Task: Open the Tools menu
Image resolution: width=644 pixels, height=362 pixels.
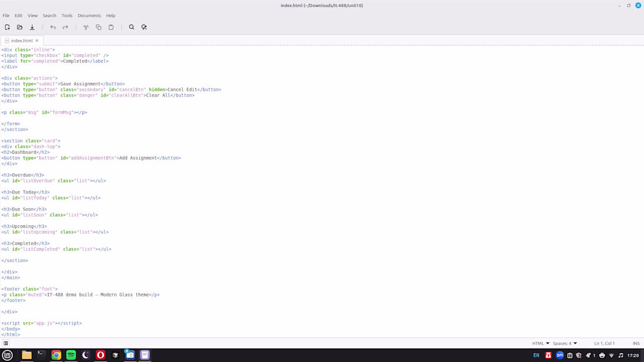Action: 67,16
